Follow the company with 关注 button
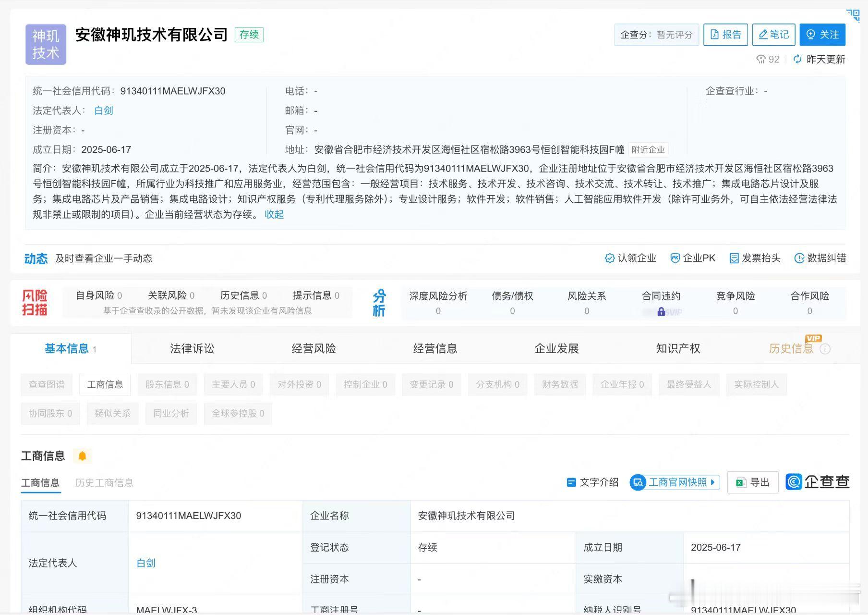Image resolution: width=868 pixels, height=615 pixels. 822,35
